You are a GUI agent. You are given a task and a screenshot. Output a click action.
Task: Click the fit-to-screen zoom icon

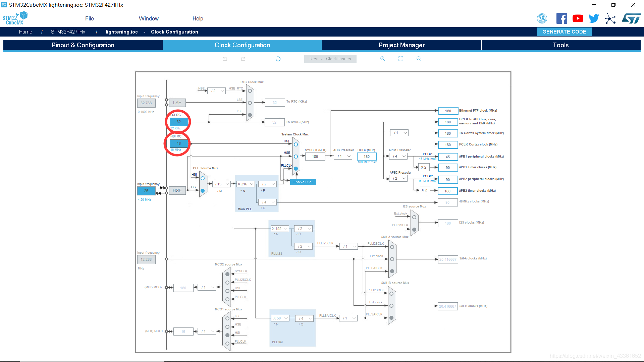[x=401, y=59]
